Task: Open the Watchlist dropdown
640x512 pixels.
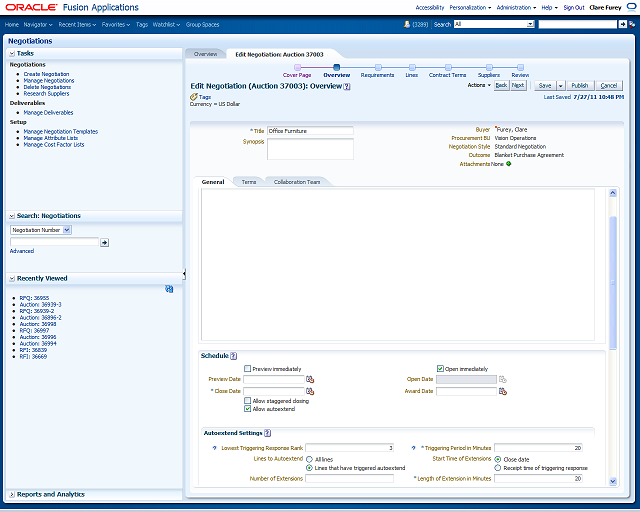Action: click(x=167, y=24)
